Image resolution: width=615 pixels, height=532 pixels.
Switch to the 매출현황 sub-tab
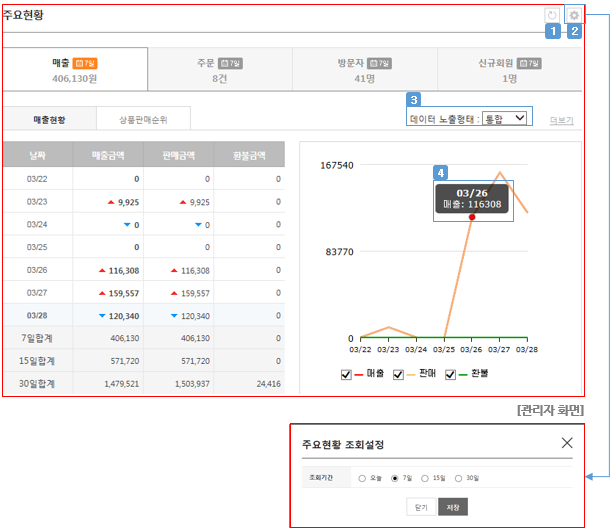[49, 119]
